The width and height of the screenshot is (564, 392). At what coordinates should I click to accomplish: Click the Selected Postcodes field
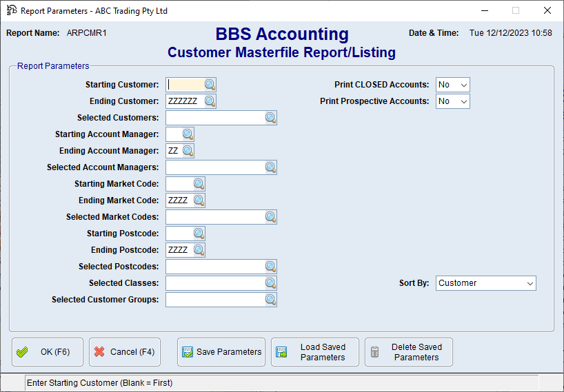pyautogui.click(x=216, y=267)
